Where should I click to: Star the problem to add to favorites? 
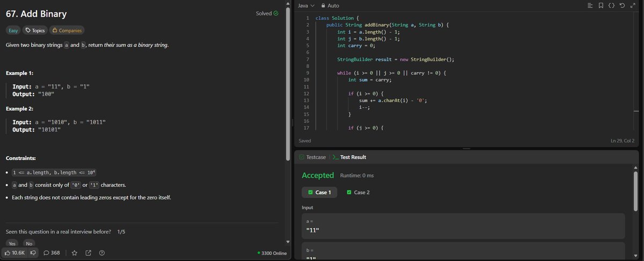(75, 252)
